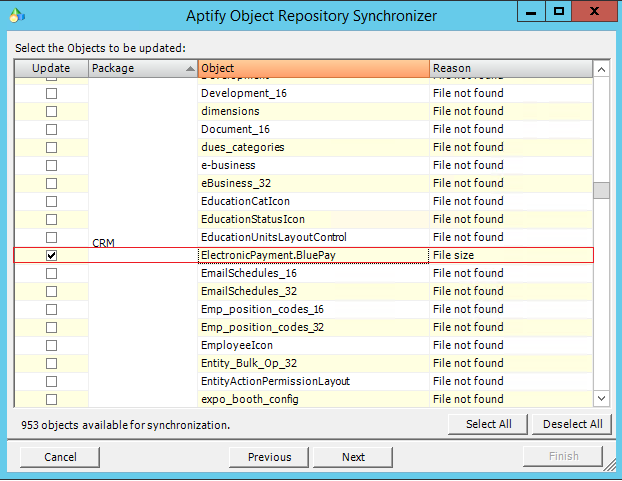
Task: Check the dues_categories update checkbox
Action: [x=51, y=148]
